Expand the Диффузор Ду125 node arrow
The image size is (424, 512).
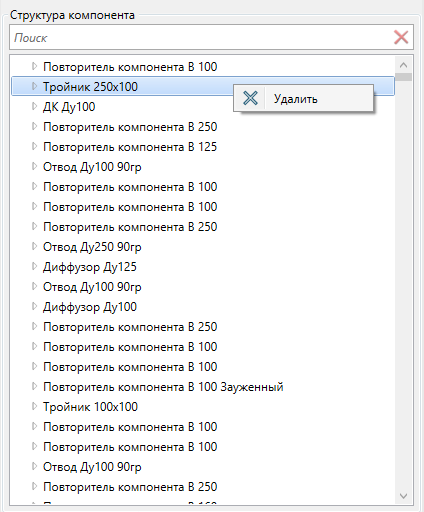34,266
